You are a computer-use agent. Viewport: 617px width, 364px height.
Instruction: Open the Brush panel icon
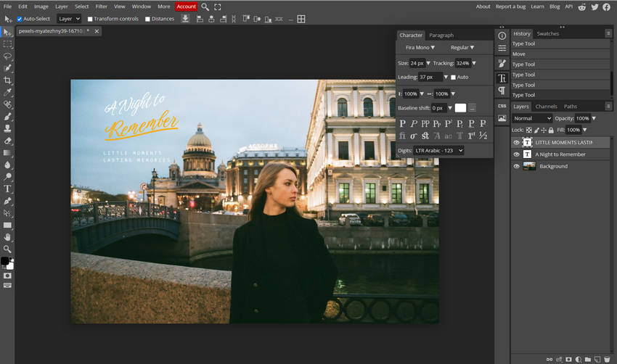[x=502, y=63]
